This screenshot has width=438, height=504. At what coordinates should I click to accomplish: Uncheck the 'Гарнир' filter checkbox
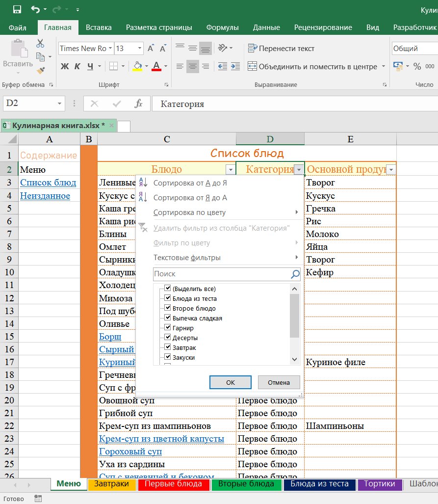pos(168,327)
